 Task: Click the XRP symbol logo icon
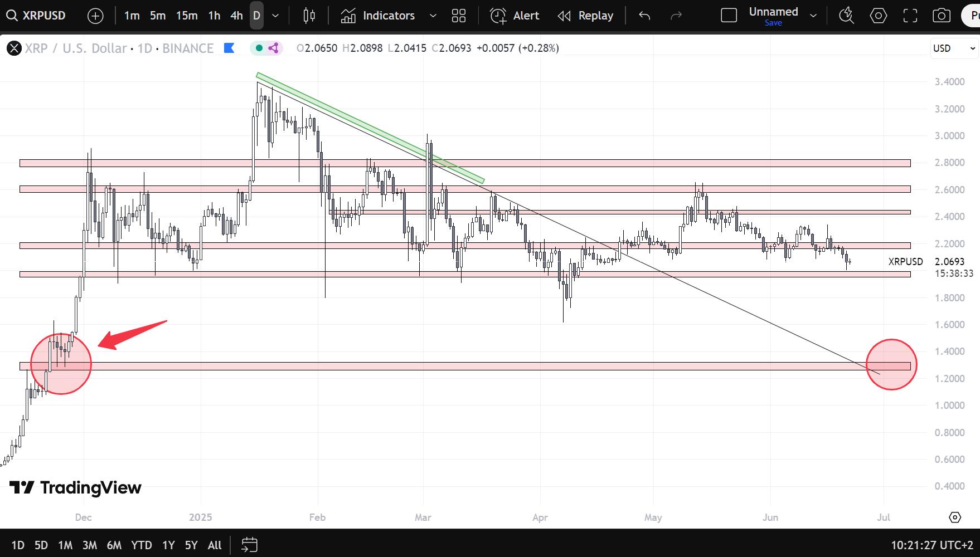14,48
